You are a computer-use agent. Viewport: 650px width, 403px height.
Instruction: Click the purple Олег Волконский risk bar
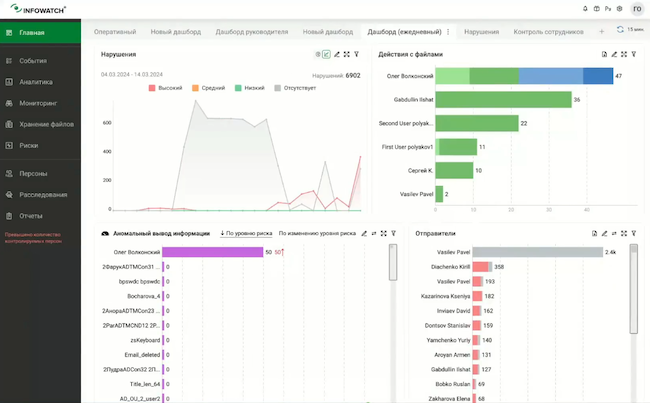point(213,252)
